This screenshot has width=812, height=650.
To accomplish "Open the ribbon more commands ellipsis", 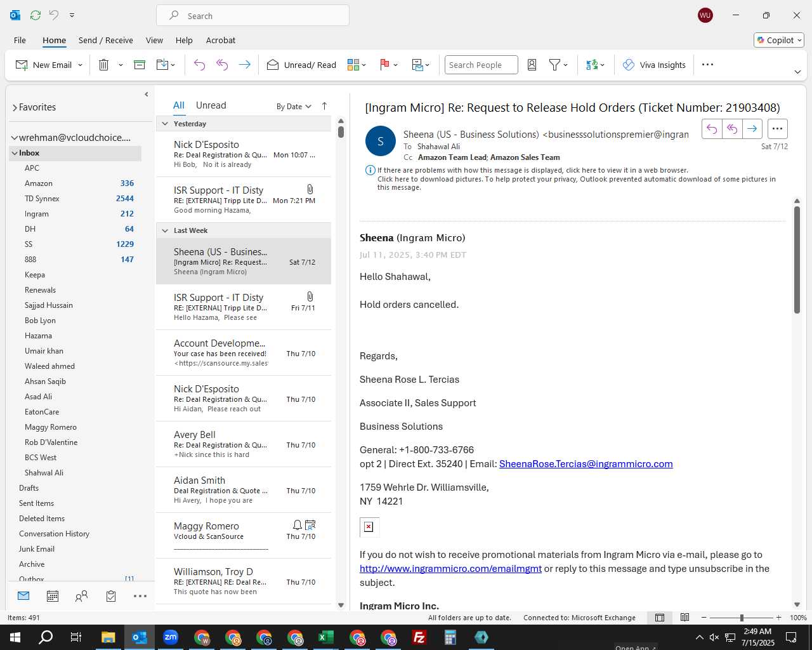I will [708, 65].
